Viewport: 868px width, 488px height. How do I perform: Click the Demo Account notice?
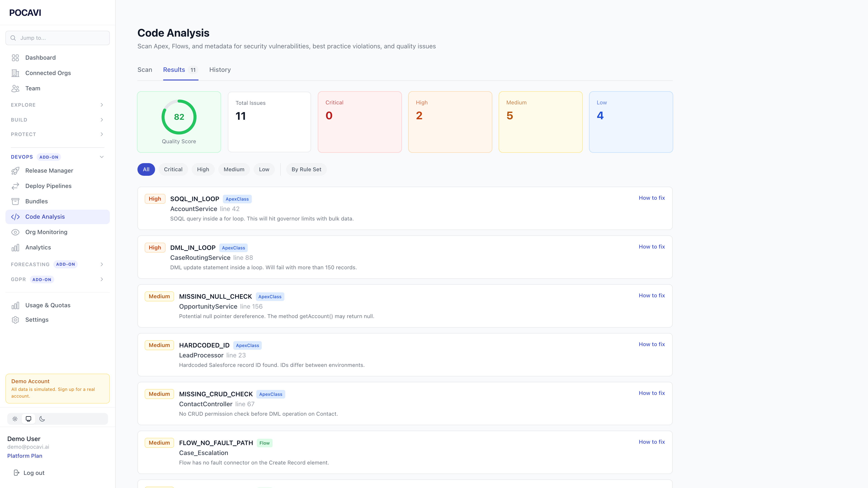[58, 389]
